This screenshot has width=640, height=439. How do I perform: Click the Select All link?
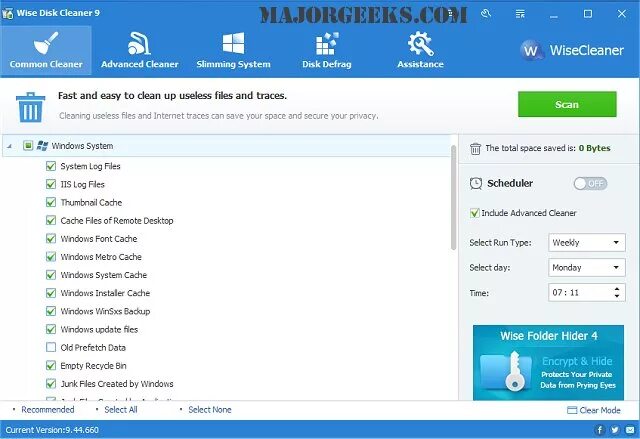(x=121, y=410)
